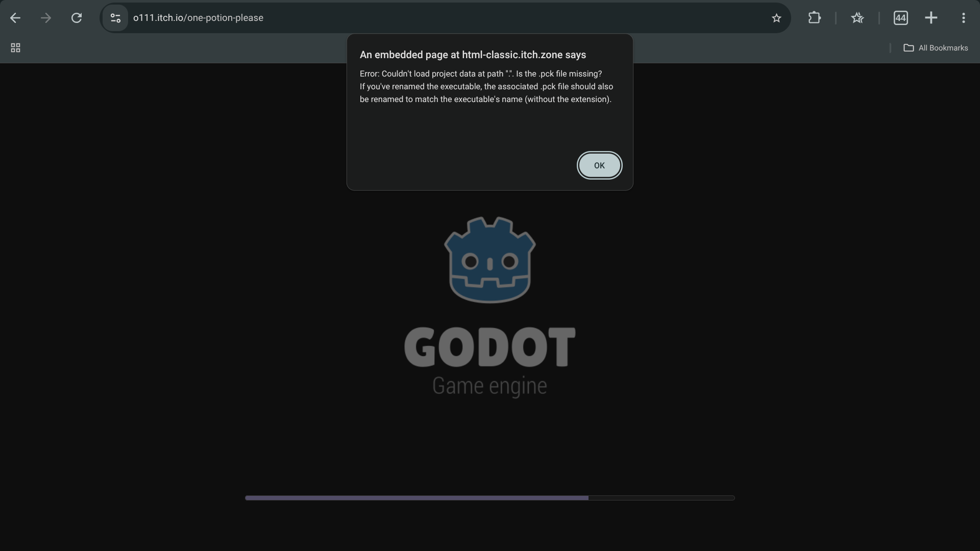
Task: Open the apps grid in bookmarks bar
Action: tap(15, 48)
